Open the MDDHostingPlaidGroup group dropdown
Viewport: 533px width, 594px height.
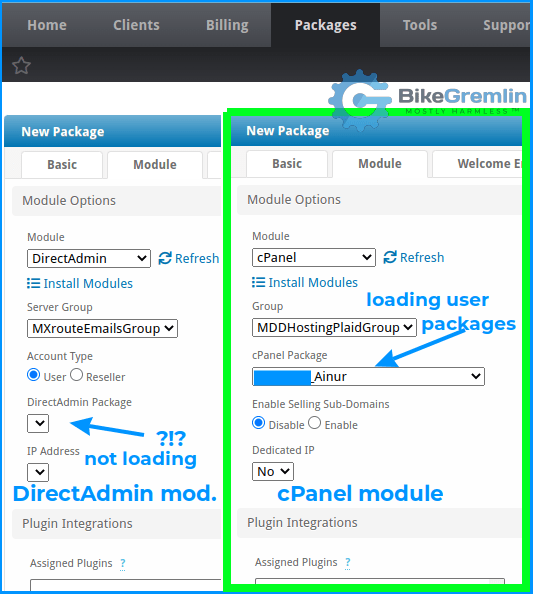tap(334, 327)
